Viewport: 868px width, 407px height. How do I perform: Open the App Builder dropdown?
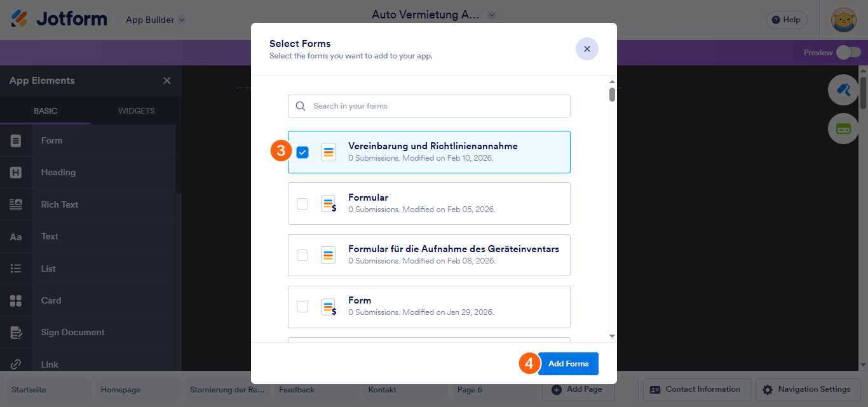(x=154, y=20)
